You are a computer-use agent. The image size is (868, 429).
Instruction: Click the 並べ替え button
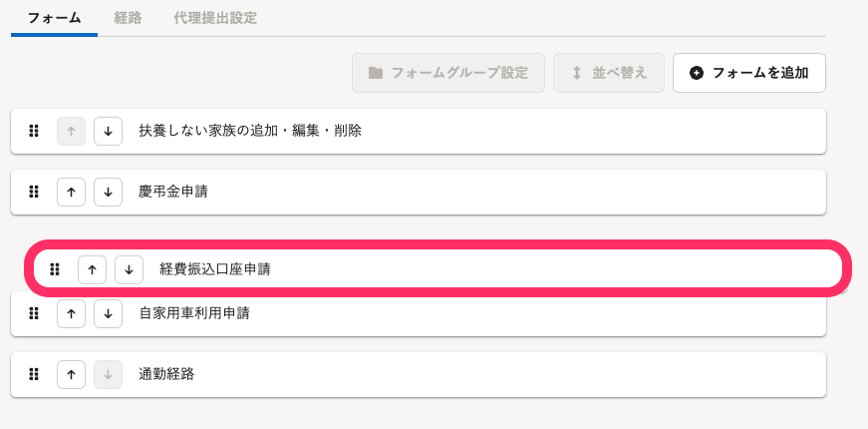tap(608, 73)
